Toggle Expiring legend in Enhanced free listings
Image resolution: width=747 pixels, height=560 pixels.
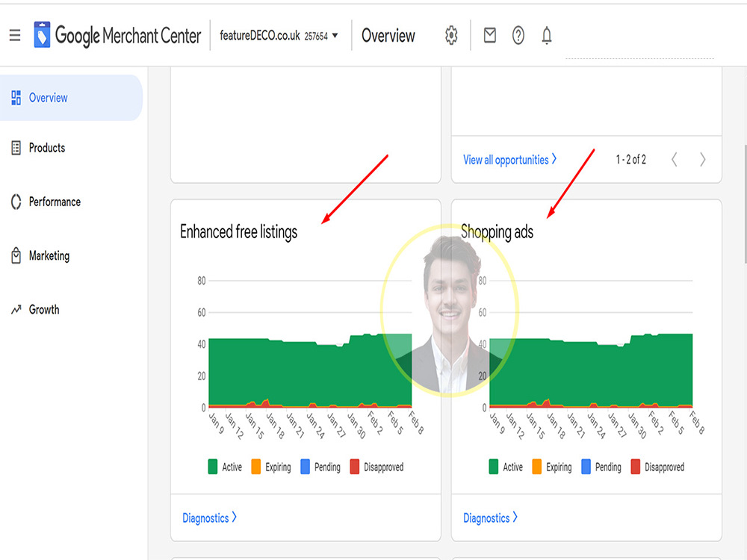(270, 467)
